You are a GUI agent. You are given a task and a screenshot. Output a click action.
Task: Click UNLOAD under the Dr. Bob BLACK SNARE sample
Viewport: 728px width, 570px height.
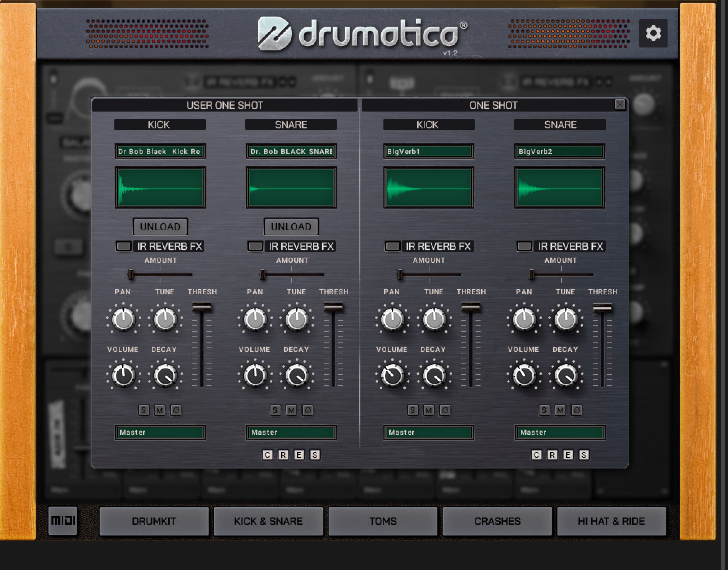click(291, 227)
